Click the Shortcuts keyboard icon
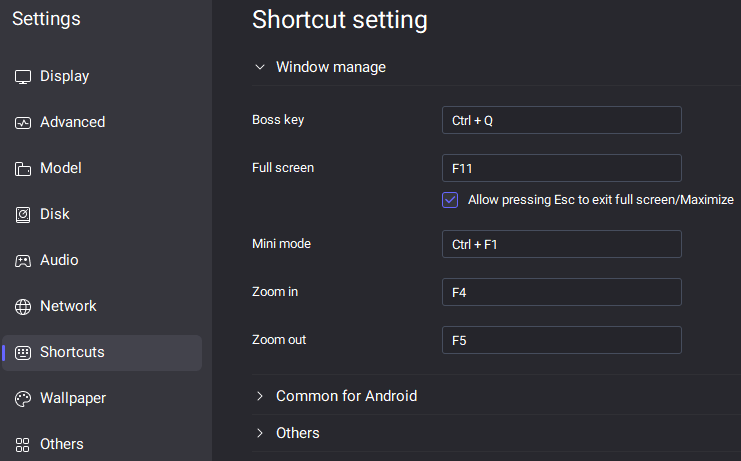The height and width of the screenshot is (461, 741). point(23,353)
